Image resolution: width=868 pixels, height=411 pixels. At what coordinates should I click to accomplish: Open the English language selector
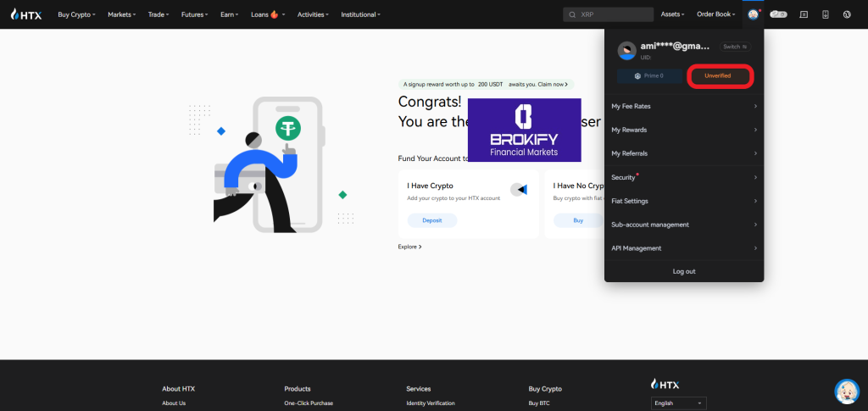pyautogui.click(x=678, y=403)
